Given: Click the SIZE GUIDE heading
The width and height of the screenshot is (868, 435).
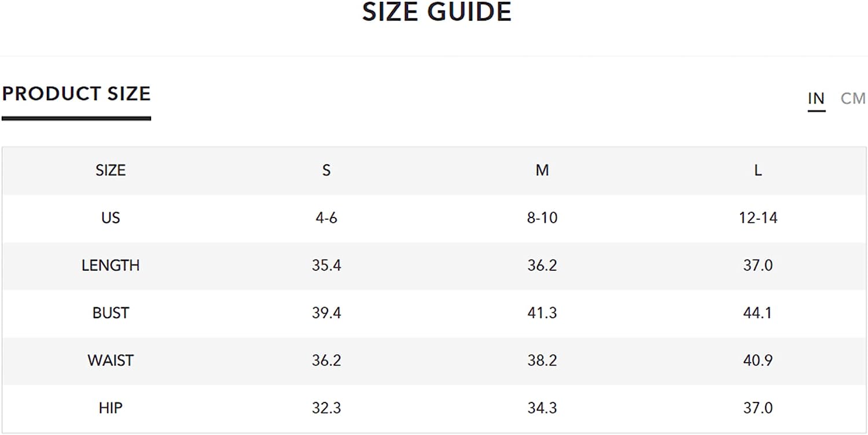Looking at the screenshot, I should coord(437,12).
